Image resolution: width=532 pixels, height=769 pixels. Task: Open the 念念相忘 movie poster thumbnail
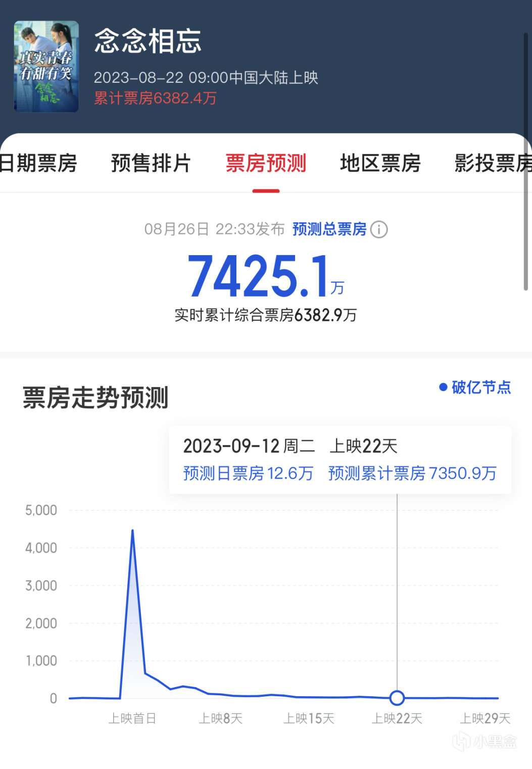46,66
